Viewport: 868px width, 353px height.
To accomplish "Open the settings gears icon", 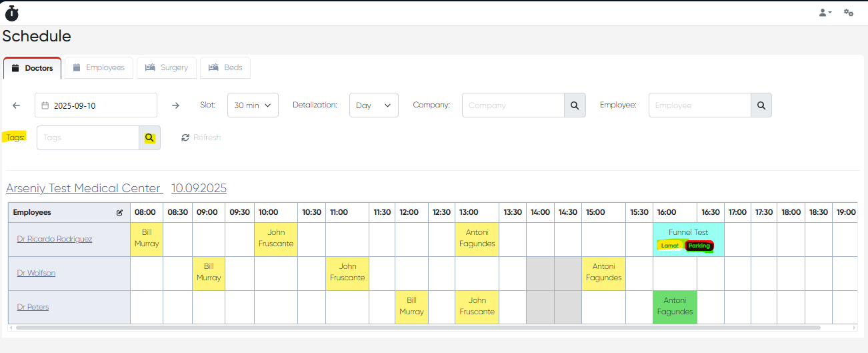I will [849, 13].
